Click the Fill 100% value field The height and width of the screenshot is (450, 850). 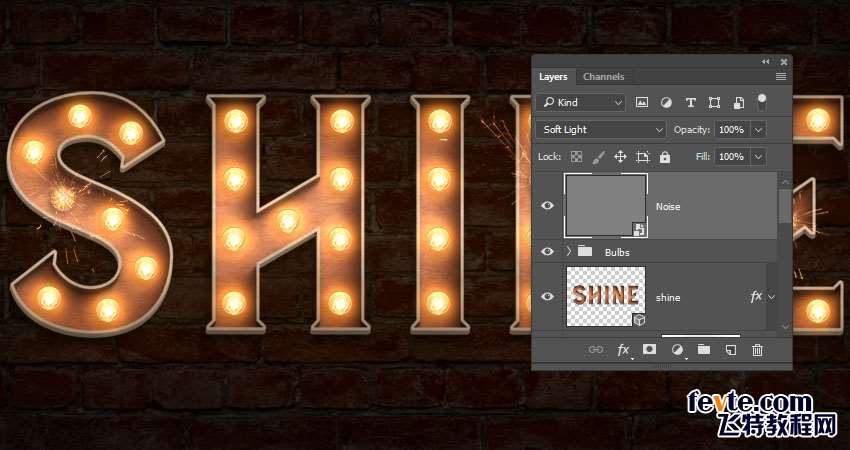(732, 157)
